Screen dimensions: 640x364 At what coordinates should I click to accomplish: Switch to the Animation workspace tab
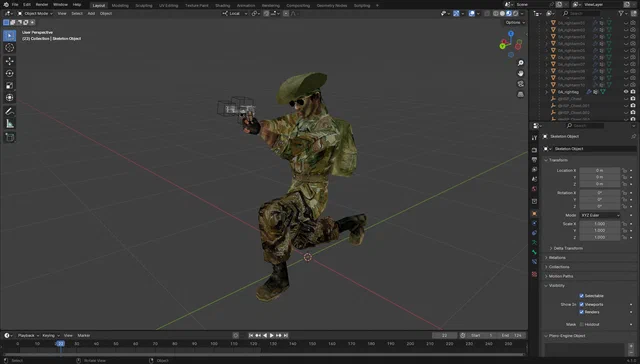pos(246,5)
